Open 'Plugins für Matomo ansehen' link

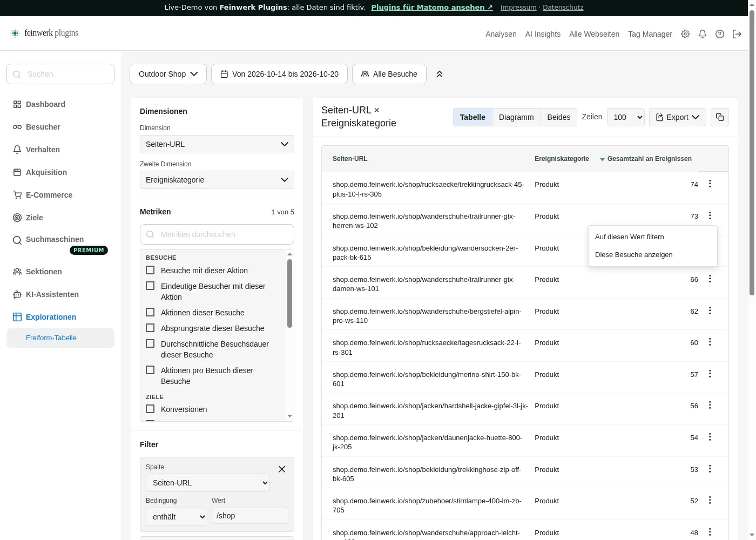[432, 8]
